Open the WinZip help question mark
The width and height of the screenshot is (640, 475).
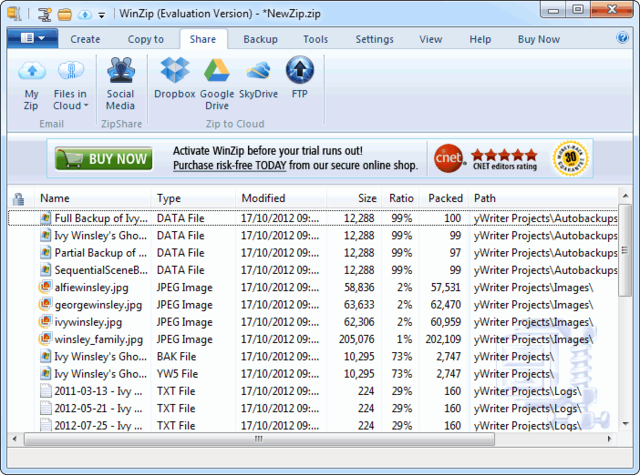tap(622, 38)
